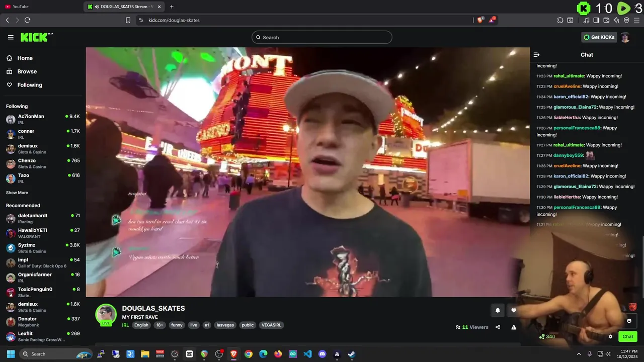Open chat emoji picker

pos(629,321)
